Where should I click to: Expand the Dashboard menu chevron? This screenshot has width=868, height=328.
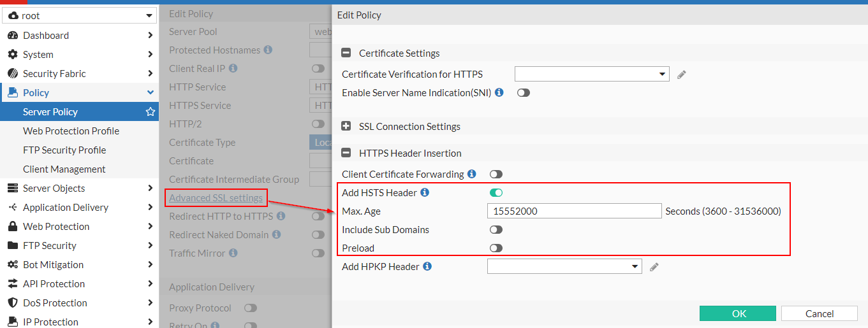(x=151, y=36)
